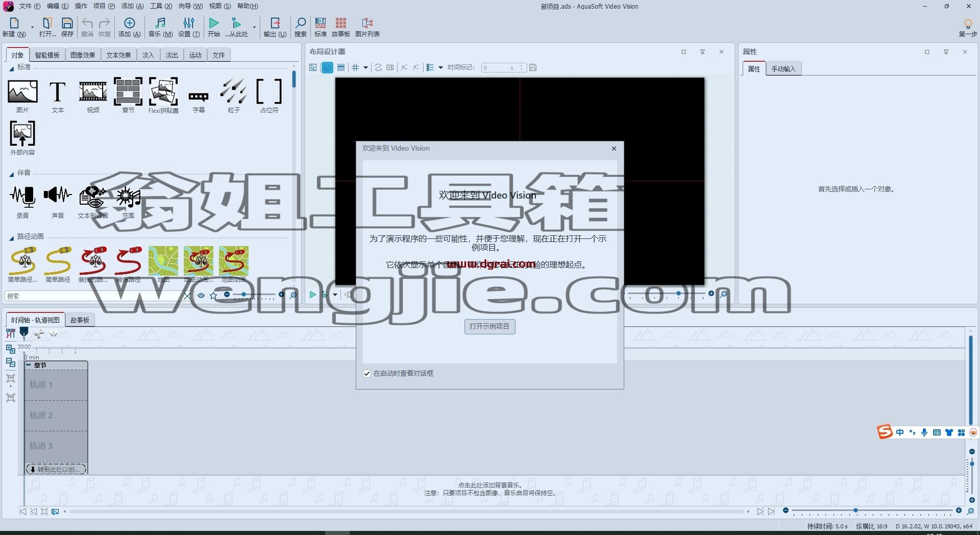Click 搜索 (Search) magnifier toolbar icon
The height and width of the screenshot is (535, 980).
[301, 27]
